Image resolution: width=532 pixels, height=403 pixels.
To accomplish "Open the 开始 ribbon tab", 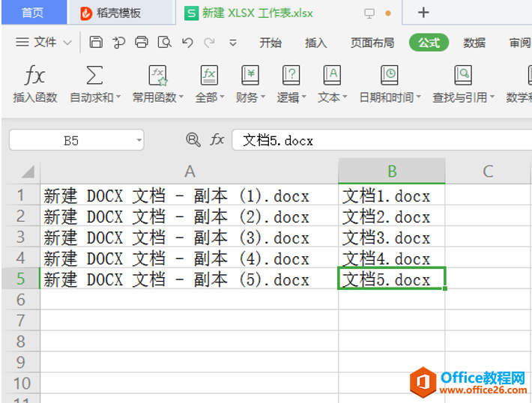I will click(270, 43).
